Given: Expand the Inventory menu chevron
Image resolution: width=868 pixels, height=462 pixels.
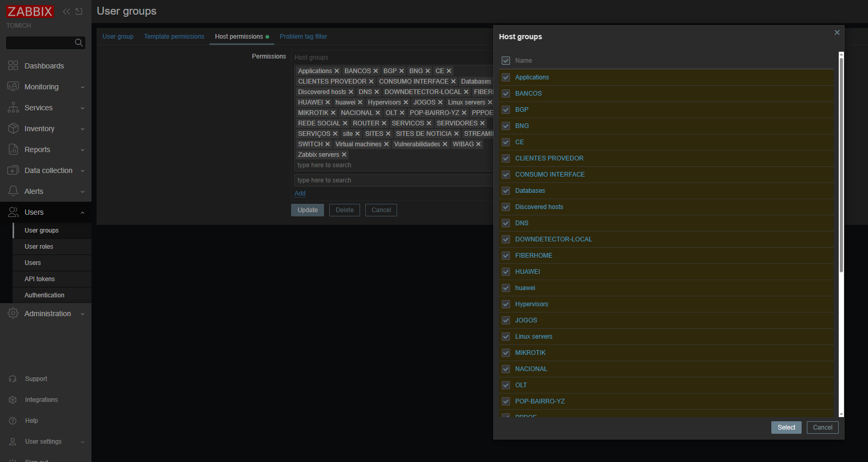Looking at the screenshot, I should click(83, 129).
